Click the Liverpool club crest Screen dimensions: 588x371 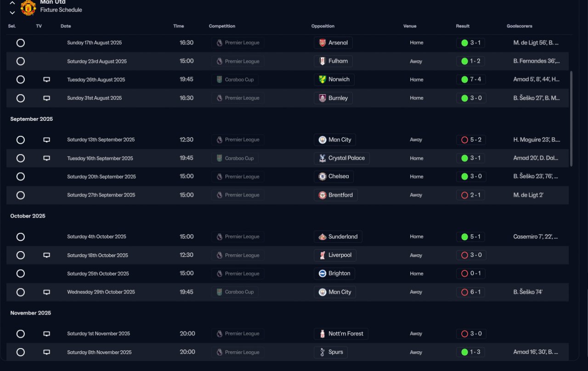(x=322, y=255)
